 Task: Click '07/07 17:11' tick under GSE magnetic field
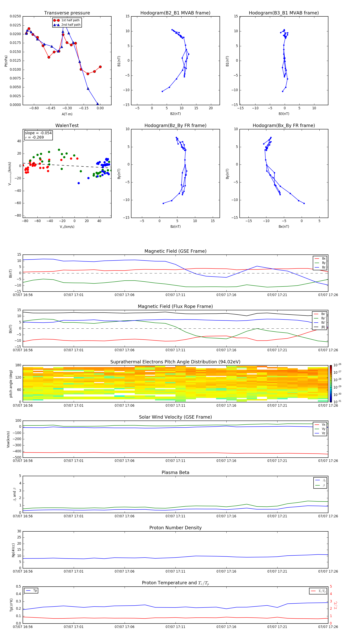(175, 295)
